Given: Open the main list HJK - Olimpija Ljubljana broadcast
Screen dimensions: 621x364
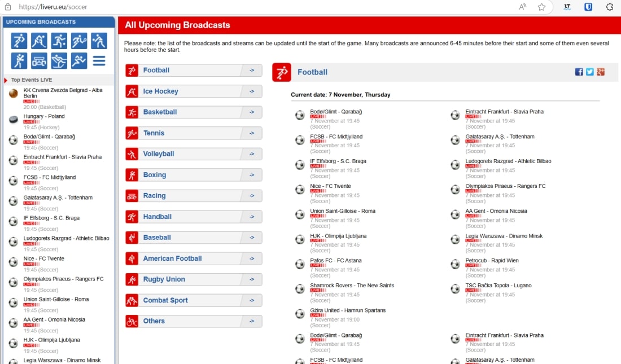Looking at the screenshot, I should click(x=338, y=236).
